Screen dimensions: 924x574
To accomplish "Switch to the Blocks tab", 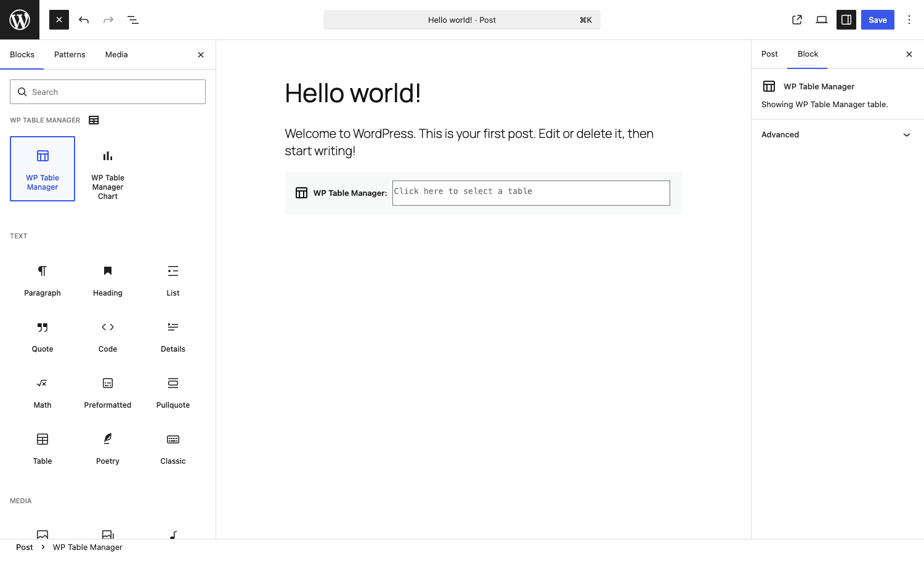I will [22, 55].
